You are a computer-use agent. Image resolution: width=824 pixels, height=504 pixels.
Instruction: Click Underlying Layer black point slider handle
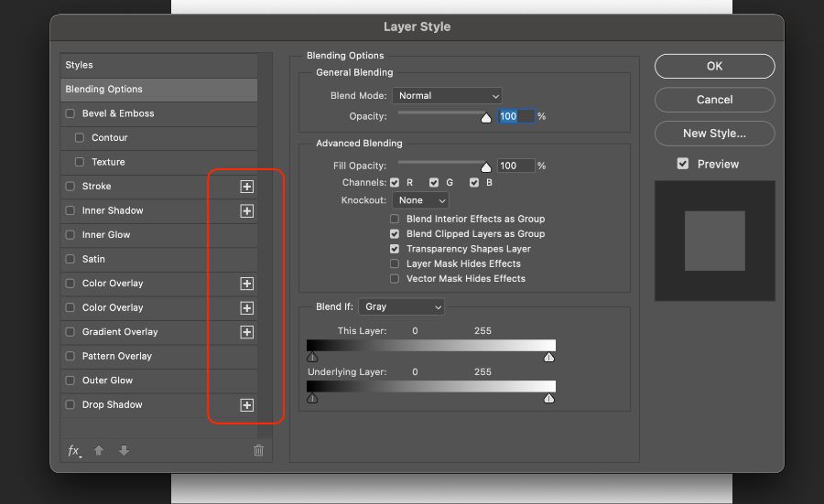312,398
